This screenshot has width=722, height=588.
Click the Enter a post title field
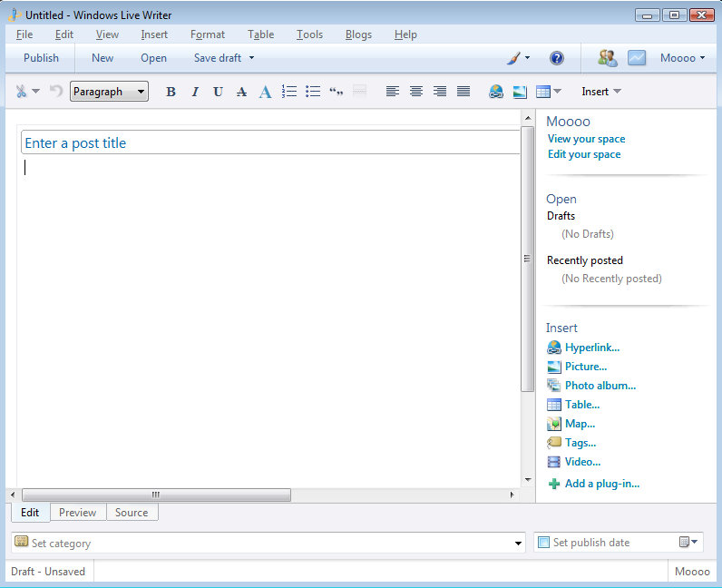[270, 142]
